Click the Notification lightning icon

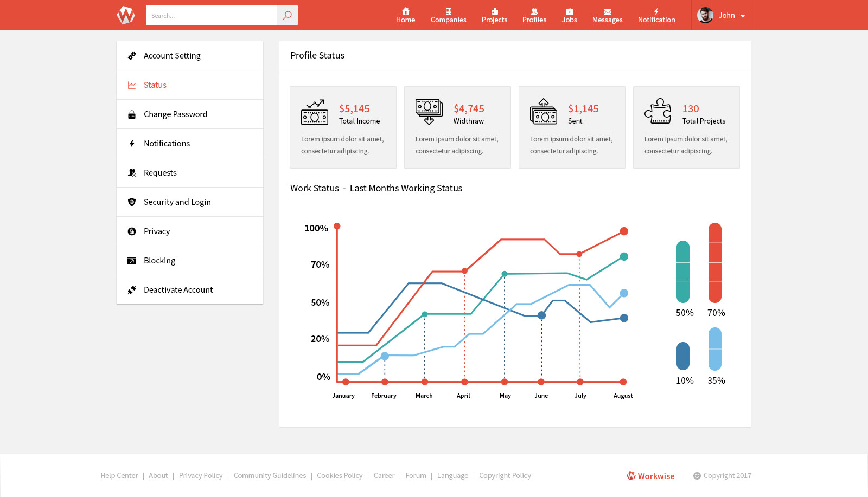656,10
